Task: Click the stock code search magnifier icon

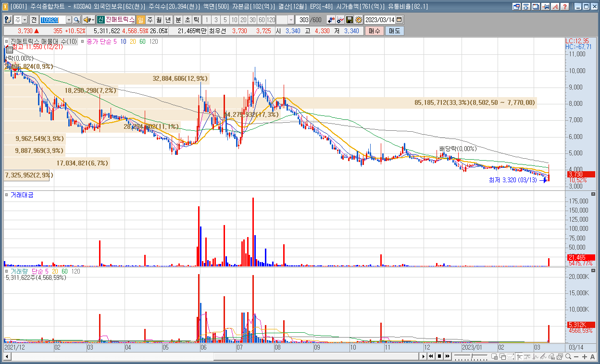Action: (76, 20)
